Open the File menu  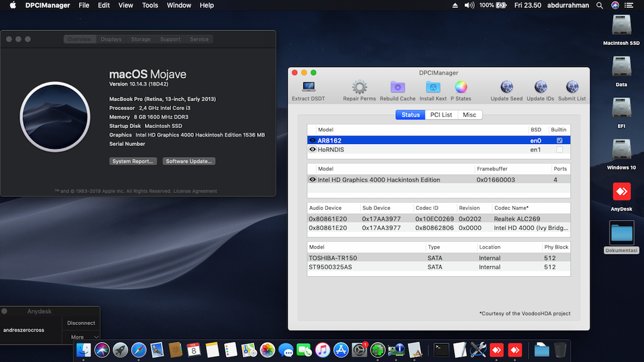click(84, 5)
